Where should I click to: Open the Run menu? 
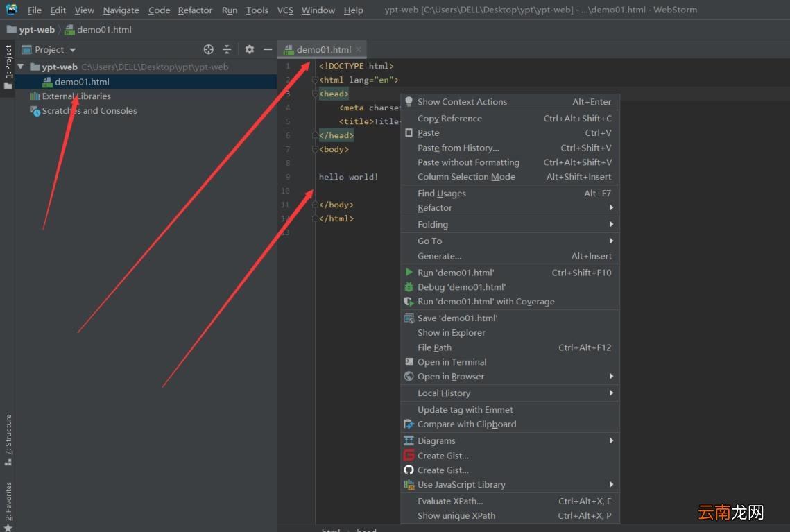pos(230,10)
